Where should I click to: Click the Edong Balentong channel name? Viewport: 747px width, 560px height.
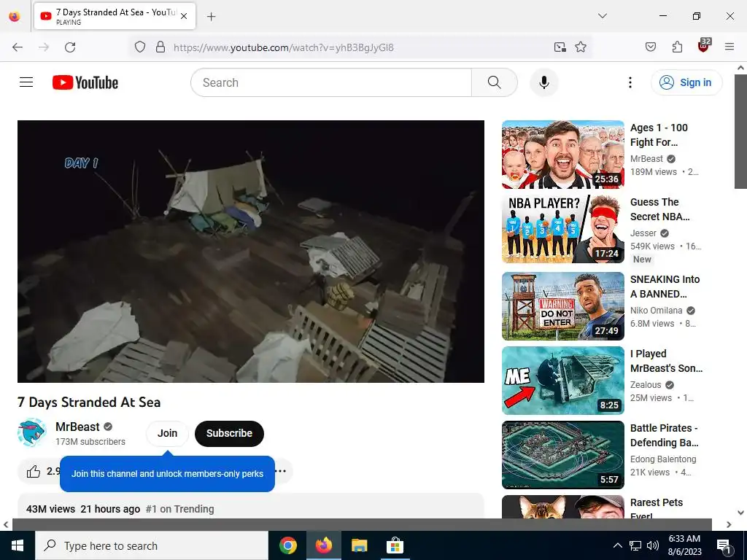pos(663,459)
